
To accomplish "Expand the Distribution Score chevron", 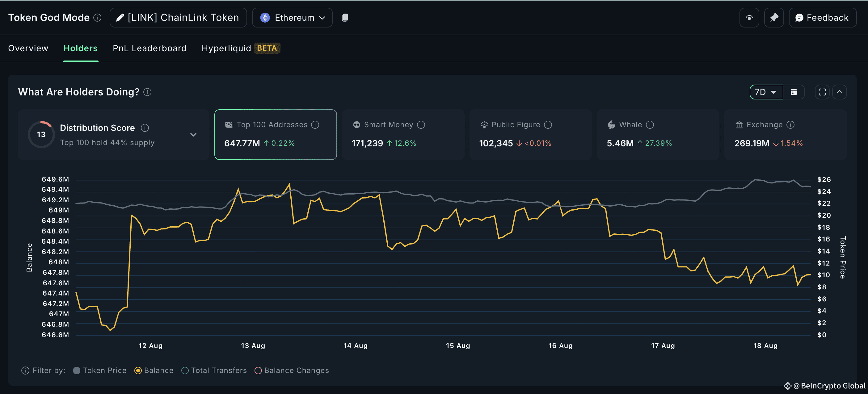I will coord(193,135).
